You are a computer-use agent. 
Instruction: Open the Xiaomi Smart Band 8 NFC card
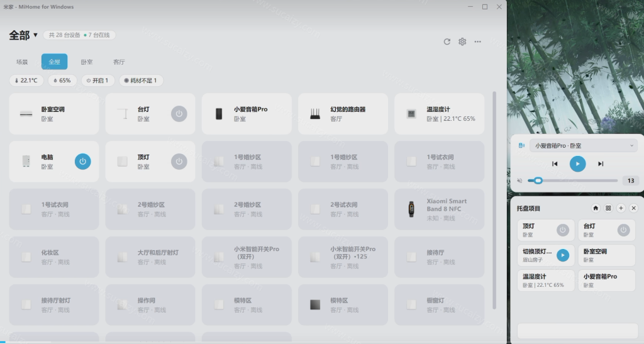pyautogui.click(x=440, y=209)
